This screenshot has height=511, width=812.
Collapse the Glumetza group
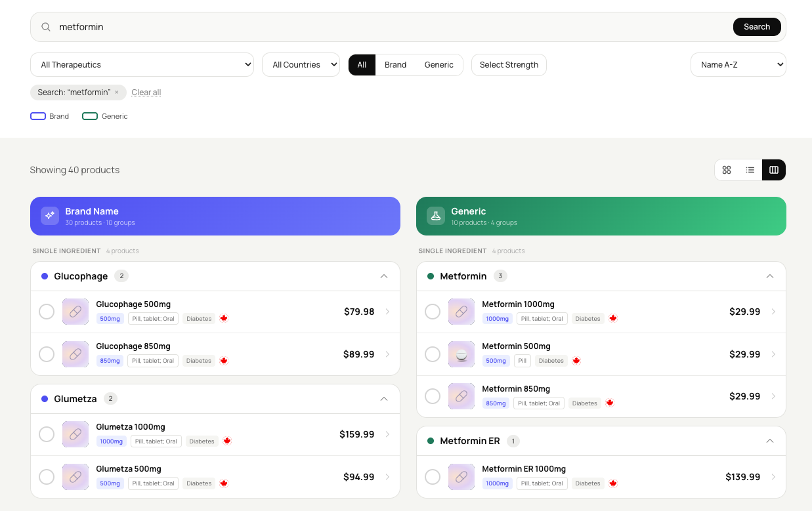point(384,399)
